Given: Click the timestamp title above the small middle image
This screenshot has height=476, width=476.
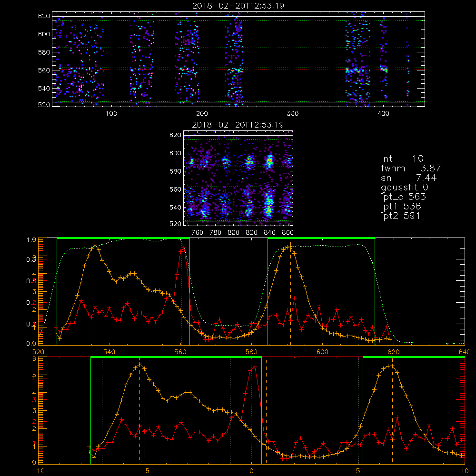Looking at the screenshot, I should [x=238, y=125].
